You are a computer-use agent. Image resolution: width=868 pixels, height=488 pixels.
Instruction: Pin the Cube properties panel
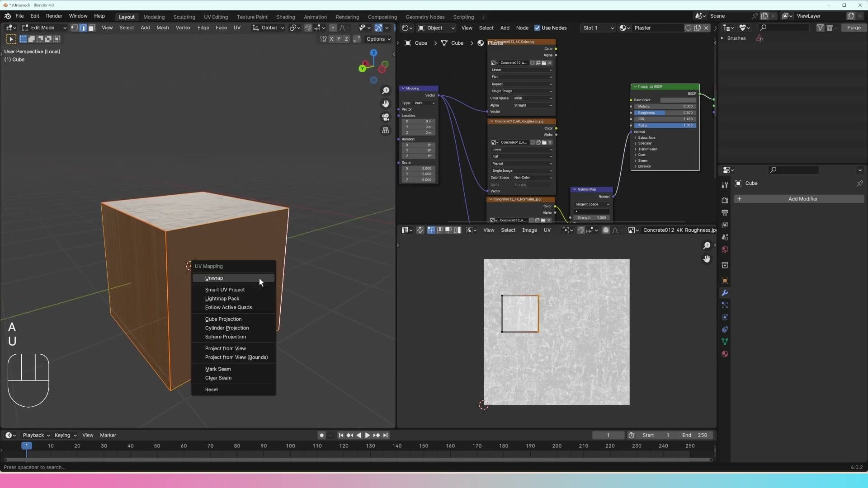tap(859, 183)
